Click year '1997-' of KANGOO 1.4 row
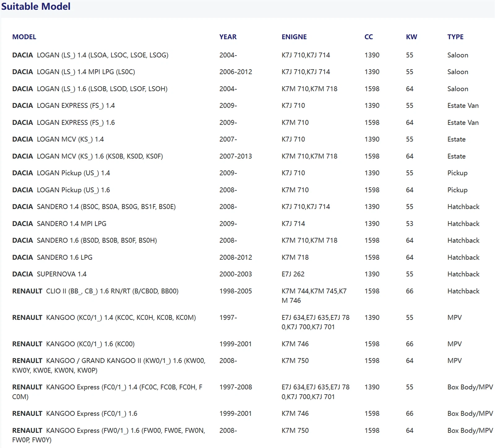The width and height of the screenshot is (495, 448). click(228, 317)
